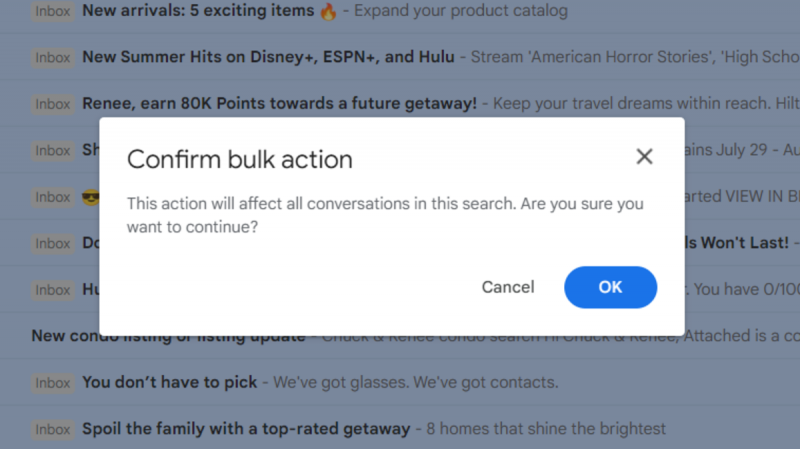Click the 8 homes that shine the brightest snippet
This screenshot has height=449, width=800.
pyautogui.click(x=545, y=429)
